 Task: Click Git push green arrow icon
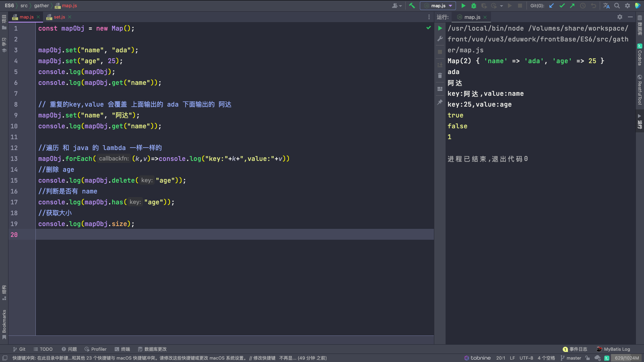[572, 6]
